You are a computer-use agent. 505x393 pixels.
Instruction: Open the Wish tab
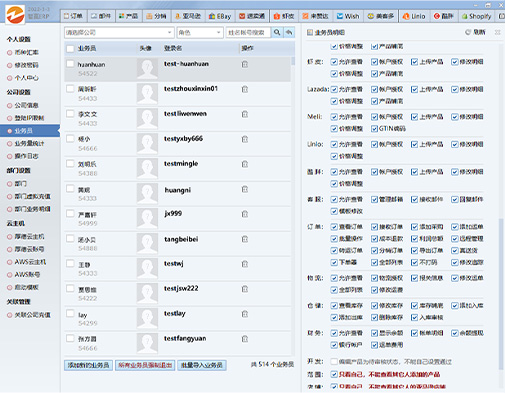click(348, 16)
